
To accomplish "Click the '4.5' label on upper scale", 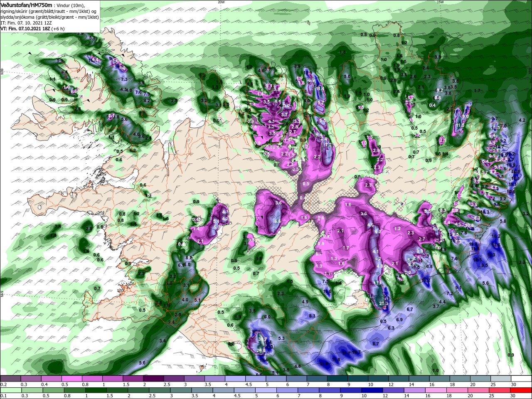I will tap(249, 384).
